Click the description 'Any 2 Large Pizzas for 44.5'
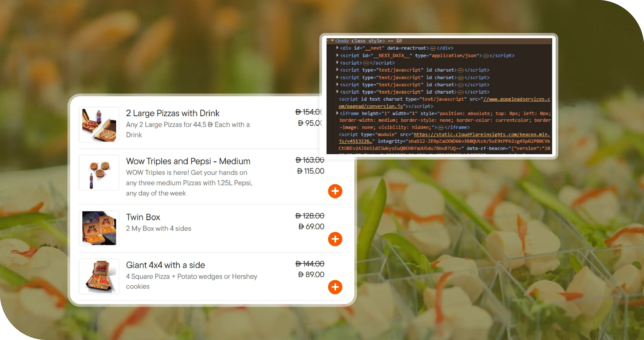 188,130
